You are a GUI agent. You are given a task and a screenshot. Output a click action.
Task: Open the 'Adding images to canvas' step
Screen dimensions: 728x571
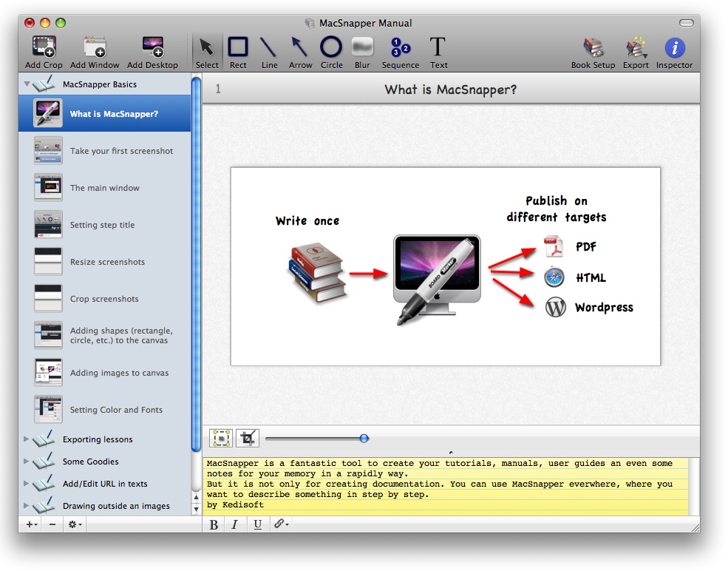point(104,373)
